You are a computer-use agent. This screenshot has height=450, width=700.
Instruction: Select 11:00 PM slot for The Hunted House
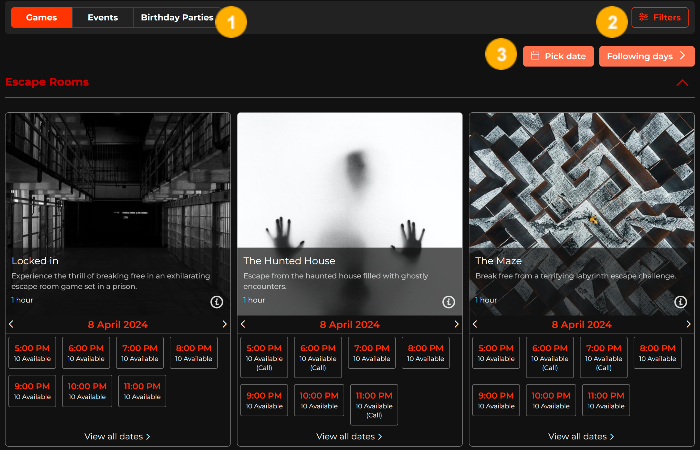point(374,404)
